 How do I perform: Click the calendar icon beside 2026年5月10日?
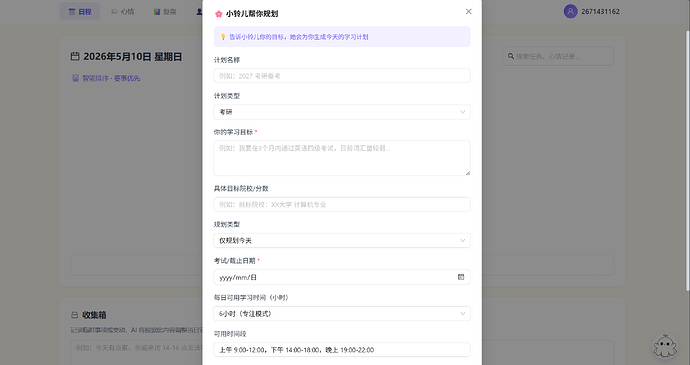click(x=75, y=56)
